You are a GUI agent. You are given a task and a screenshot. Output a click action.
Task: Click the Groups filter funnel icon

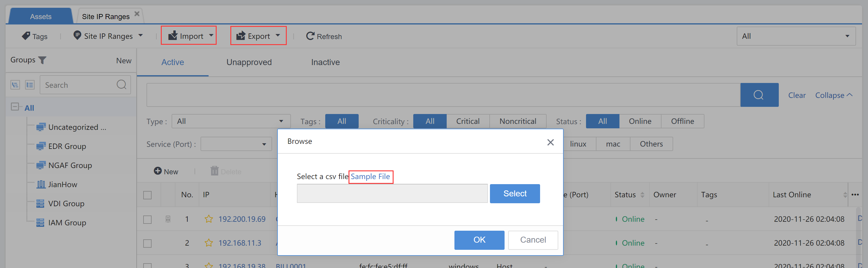tap(42, 60)
